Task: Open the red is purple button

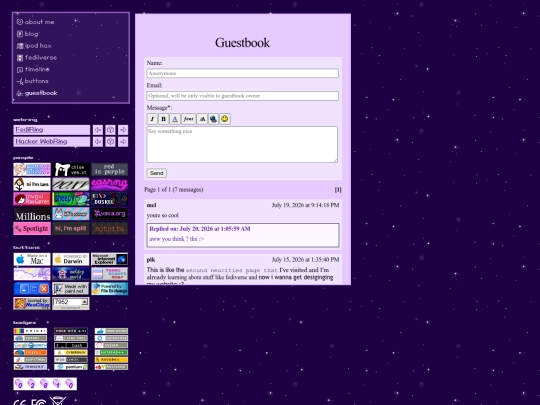Action: pos(110,169)
